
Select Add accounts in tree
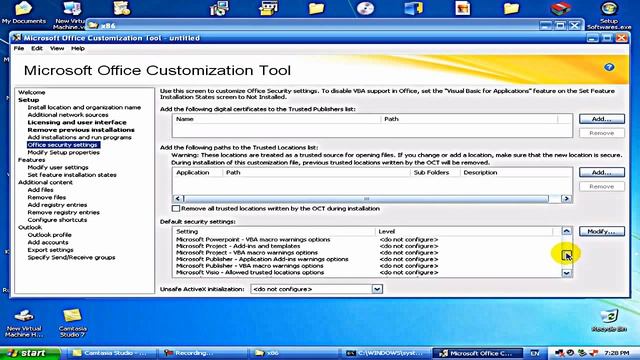(48, 242)
